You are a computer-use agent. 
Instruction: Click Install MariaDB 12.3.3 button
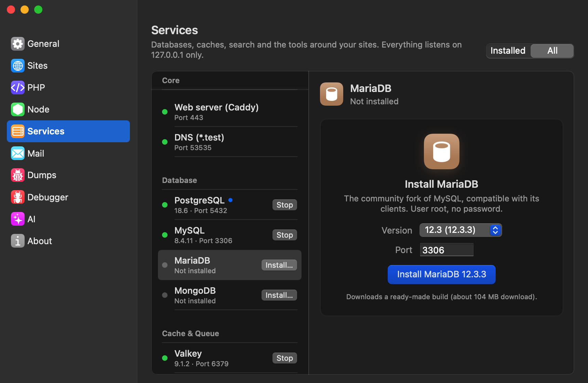pyautogui.click(x=442, y=275)
